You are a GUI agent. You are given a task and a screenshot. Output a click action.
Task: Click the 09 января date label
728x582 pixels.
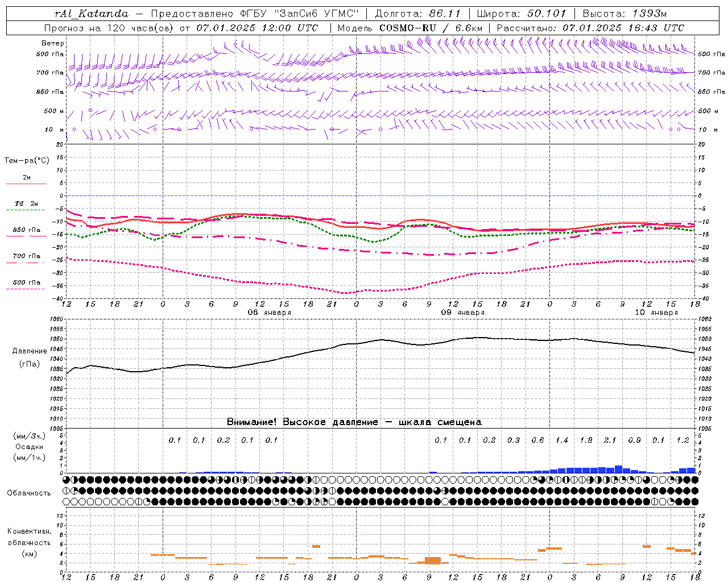462,313
